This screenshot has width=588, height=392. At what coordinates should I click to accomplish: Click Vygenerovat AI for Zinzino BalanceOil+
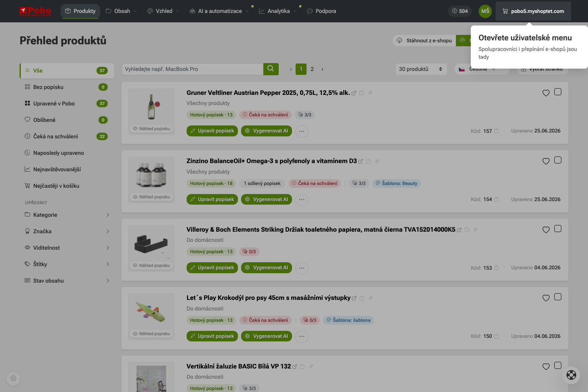coord(267,200)
